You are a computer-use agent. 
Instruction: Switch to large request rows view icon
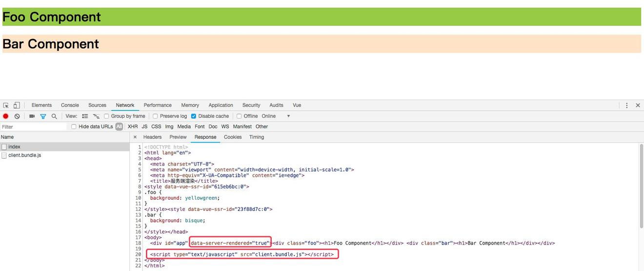click(85, 116)
